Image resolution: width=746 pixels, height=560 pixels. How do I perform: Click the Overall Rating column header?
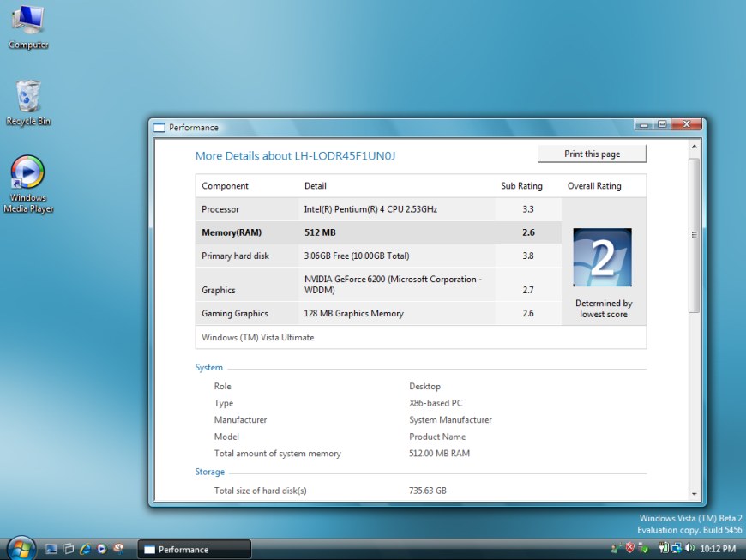[594, 186]
